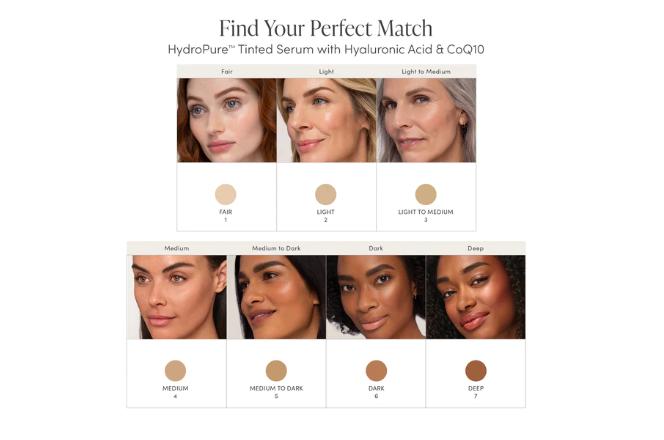This screenshot has height=440, width=664.
Task: Click the Medium to Dark header label
Action: [277, 248]
